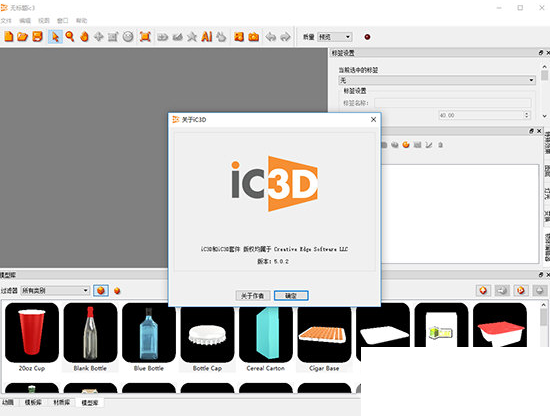Click the spinner arrows on the 40.00 field
Viewport: 554px width, 419px height.
(526, 115)
